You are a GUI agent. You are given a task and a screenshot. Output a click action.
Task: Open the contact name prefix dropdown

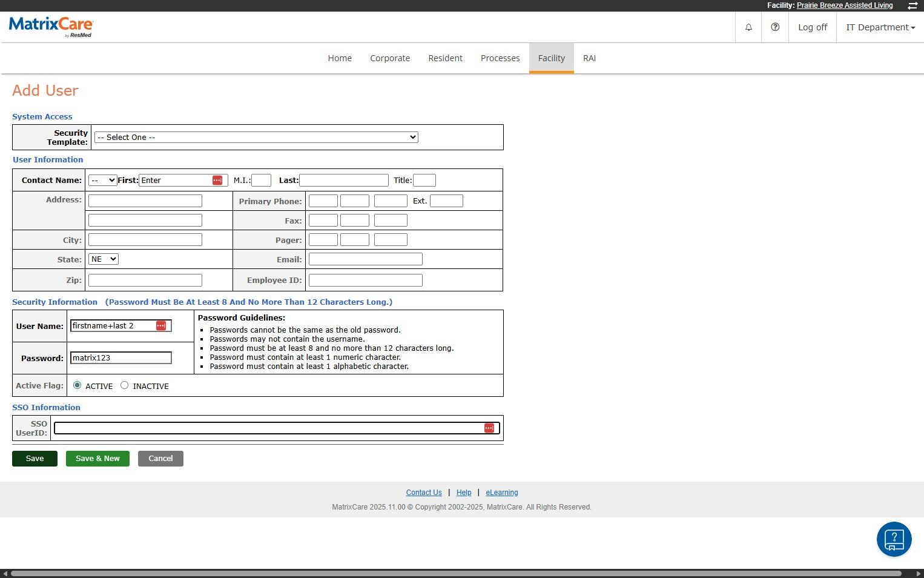point(103,181)
